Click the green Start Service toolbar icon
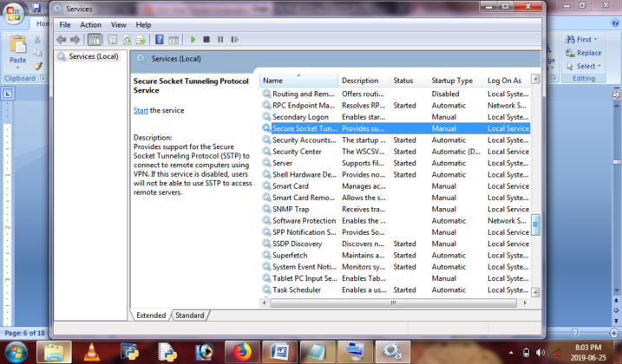This screenshot has width=622, height=364. 192,39
